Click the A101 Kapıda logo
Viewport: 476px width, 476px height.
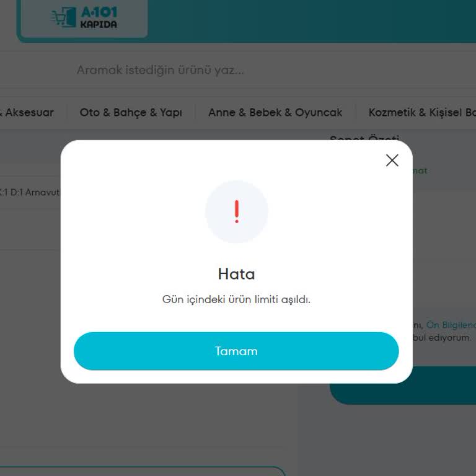[84, 18]
